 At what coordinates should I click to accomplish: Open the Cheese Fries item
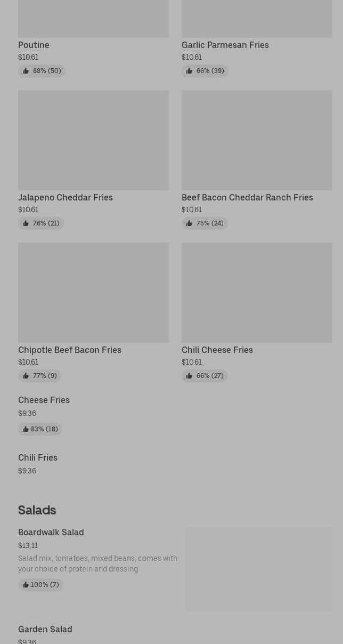point(44,400)
